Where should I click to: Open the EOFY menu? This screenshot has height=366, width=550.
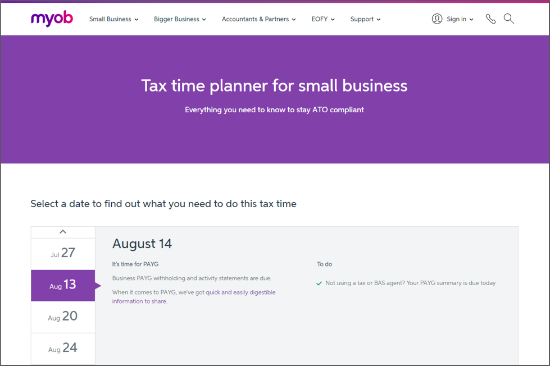(x=323, y=19)
